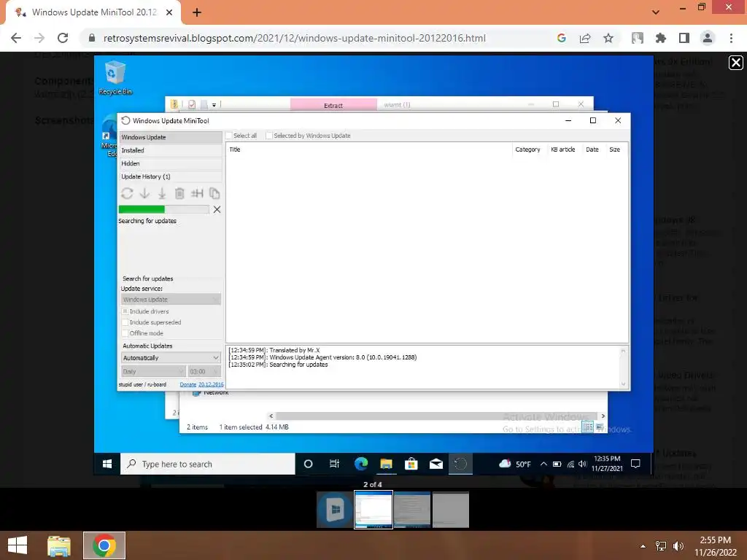Toggle the Include superseded checkbox
The image size is (747, 560).
(x=125, y=322)
